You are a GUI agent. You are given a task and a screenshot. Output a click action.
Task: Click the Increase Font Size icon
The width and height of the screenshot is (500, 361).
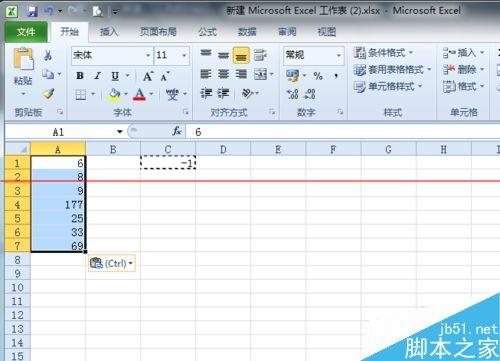tap(148, 76)
